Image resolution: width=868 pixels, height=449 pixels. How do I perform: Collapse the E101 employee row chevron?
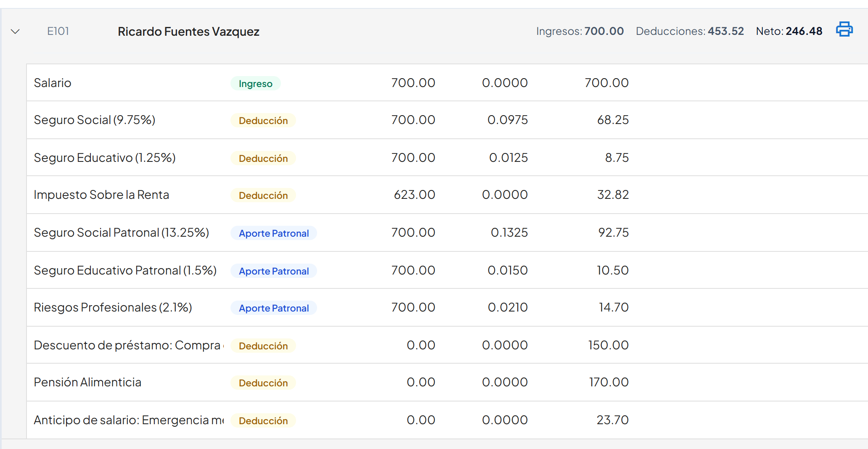(15, 32)
